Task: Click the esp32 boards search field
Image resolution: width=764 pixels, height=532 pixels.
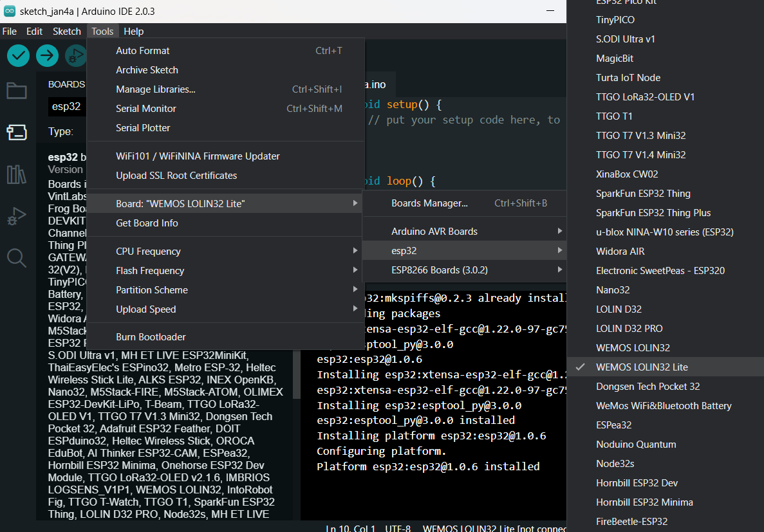Action: 67,106
